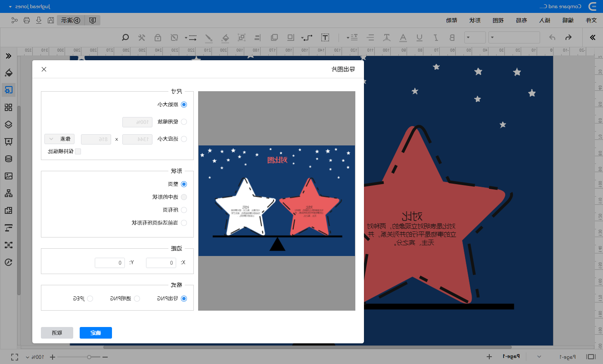The image size is (603, 364).
Task: Open the wrench and screwdriver tools icon
Action: point(142,37)
